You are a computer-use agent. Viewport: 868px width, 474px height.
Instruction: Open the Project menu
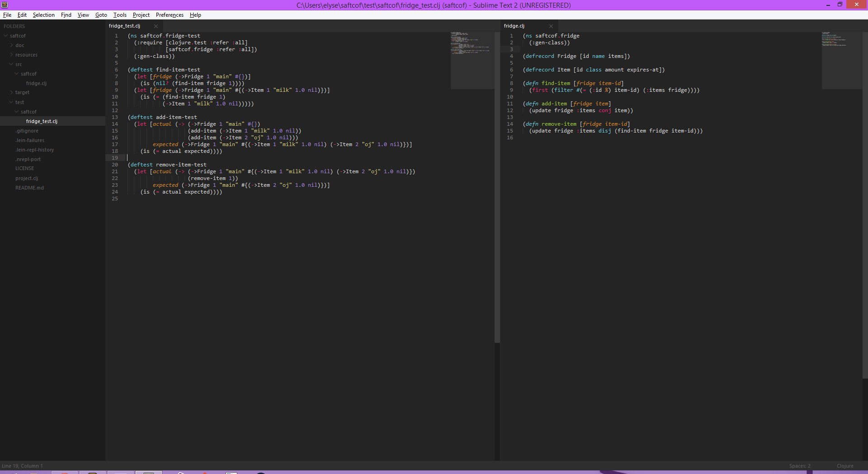[141, 15]
